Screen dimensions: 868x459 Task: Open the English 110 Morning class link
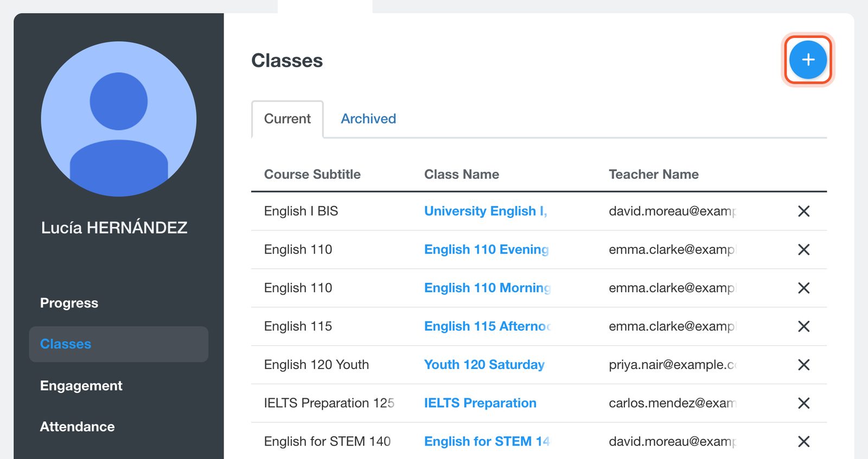pyautogui.click(x=487, y=288)
